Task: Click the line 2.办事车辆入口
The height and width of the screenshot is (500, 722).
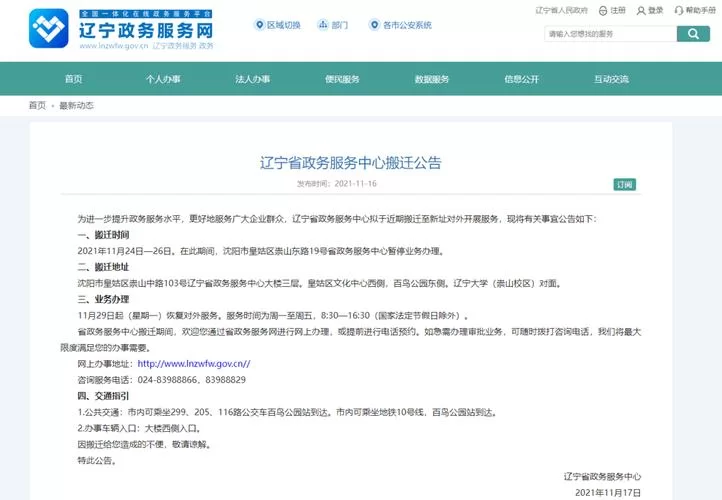Action: click(139, 428)
